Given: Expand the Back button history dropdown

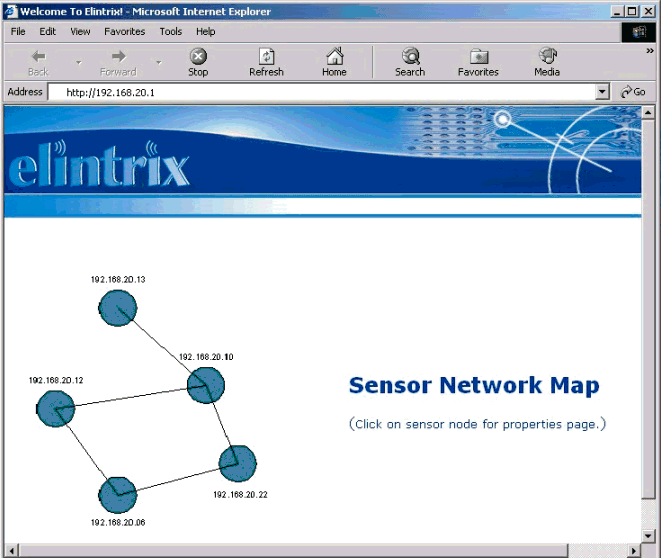Looking at the screenshot, I should (x=78, y=62).
